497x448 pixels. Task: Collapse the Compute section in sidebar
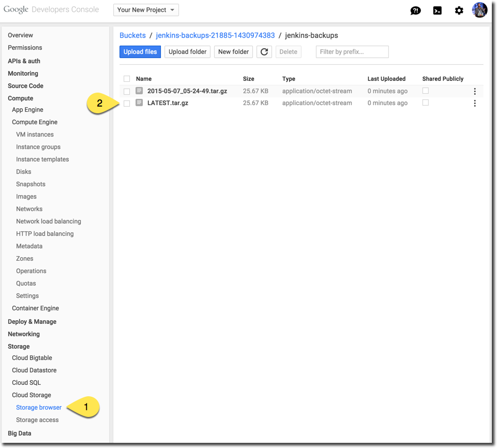(21, 98)
